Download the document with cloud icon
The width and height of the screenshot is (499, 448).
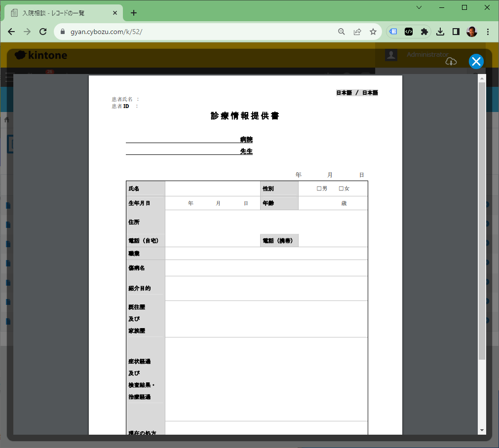451,61
